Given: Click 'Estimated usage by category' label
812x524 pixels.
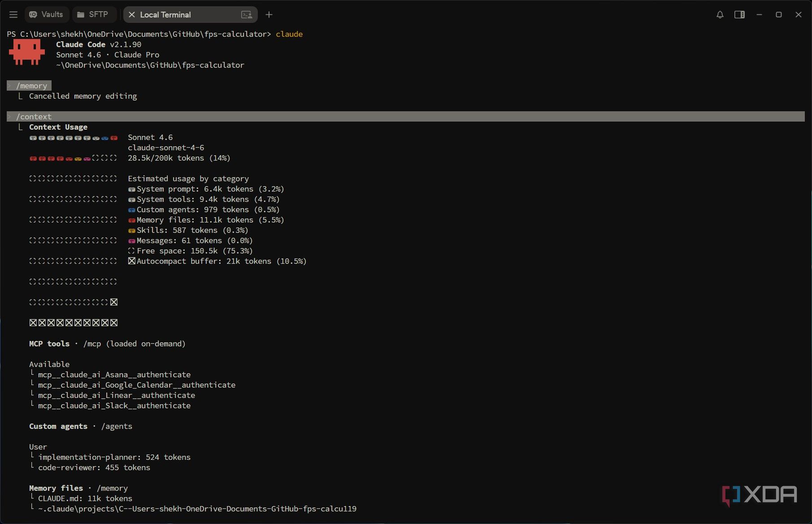Looking at the screenshot, I should click(188, 179).
